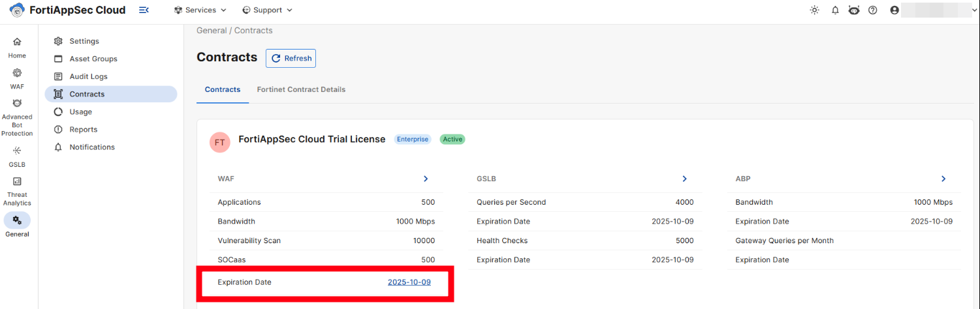Open Asset Groups menu item
Screen dimensions: 980x309
pos(111,59)
